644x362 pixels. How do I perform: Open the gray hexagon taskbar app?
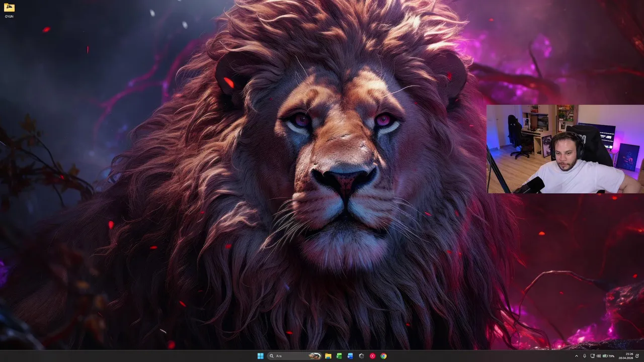(361, 356)
